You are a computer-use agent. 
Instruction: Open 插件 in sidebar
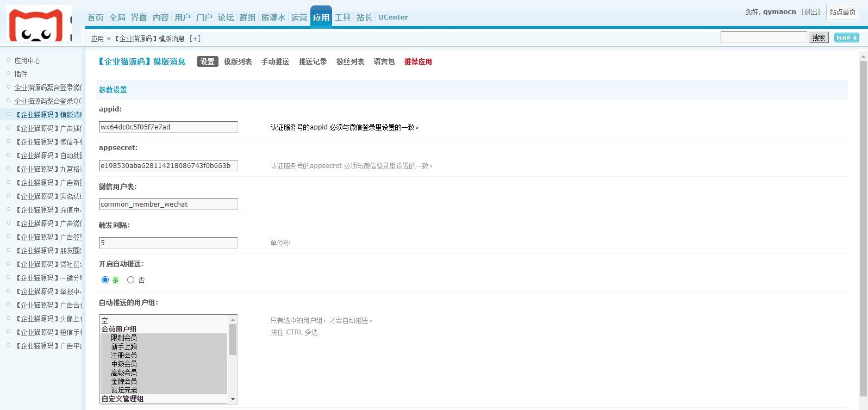click(21, 74)
